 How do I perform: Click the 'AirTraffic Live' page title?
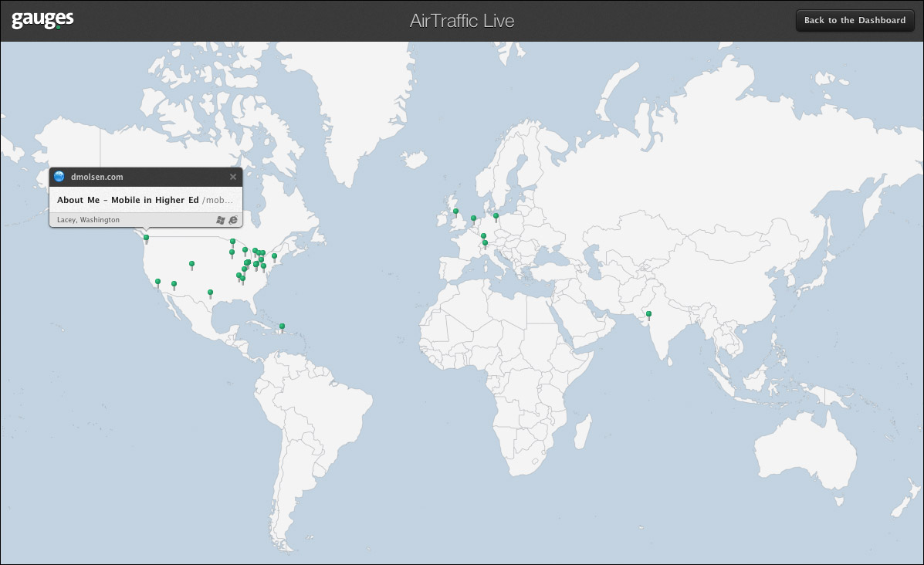point(462,21)
